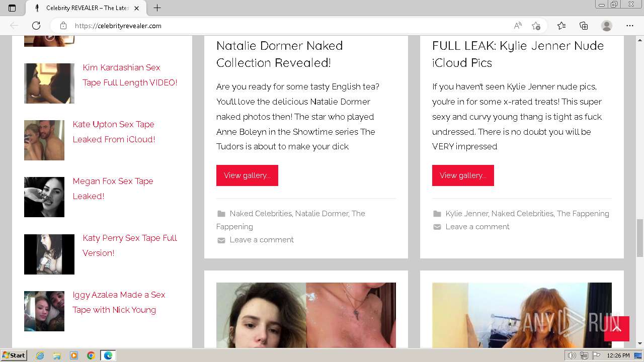Open File Explorer from the taskbar

pyautogui.click(x=57, y=355)
